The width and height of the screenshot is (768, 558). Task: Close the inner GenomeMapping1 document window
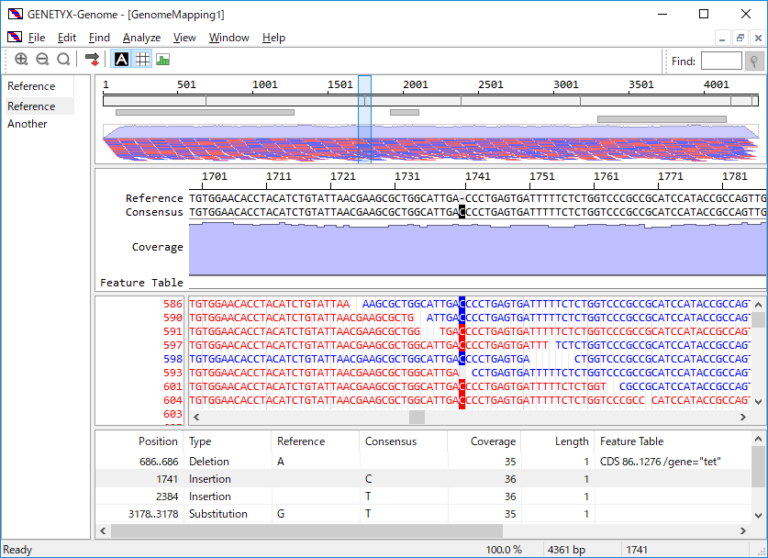point(758,38)
